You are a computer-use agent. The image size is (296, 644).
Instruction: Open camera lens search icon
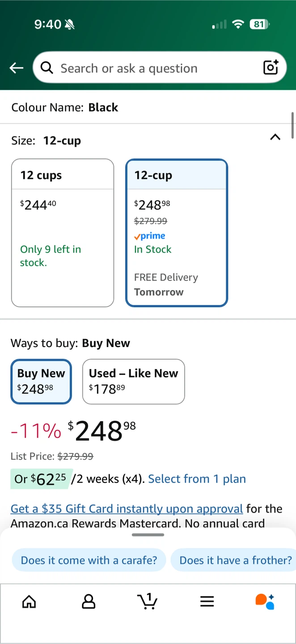271,68
